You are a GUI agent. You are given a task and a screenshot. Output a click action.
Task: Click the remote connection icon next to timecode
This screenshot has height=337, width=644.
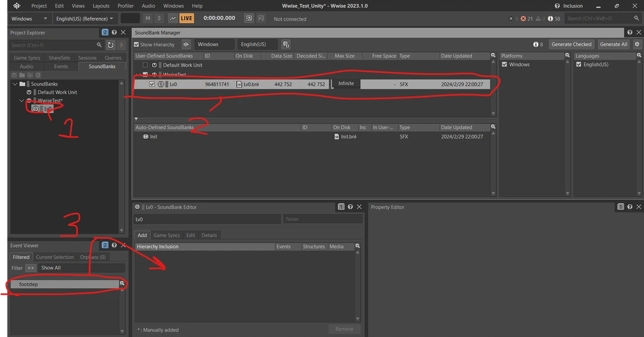(x=249, y=18)
